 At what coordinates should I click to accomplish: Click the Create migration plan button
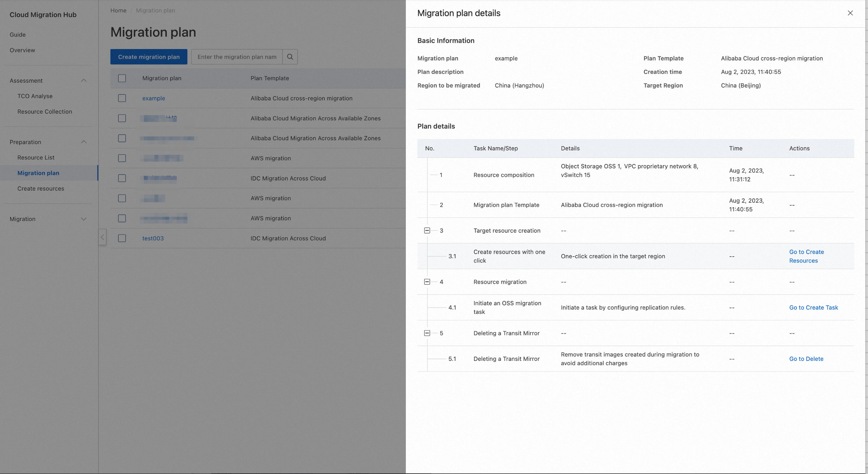tap(148, 57)
